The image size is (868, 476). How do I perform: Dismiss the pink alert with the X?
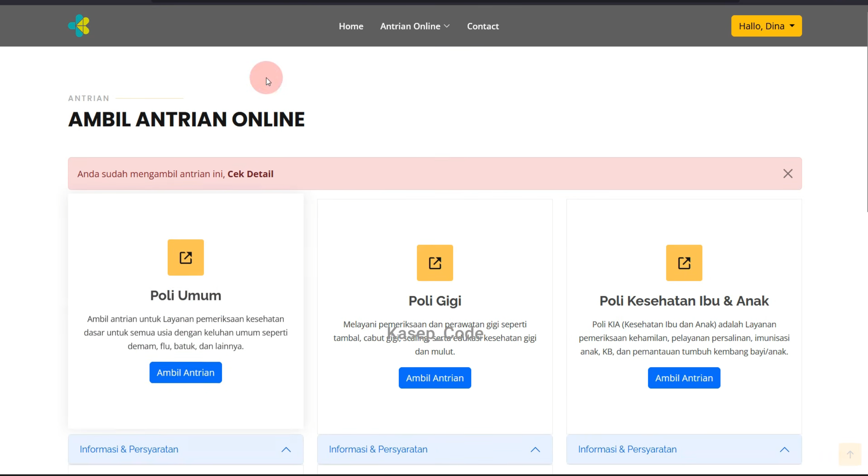[788, 174]
